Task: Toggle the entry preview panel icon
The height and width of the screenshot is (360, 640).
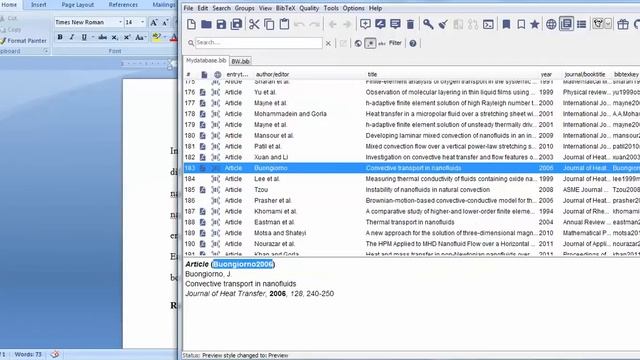Action: tap(566, 24)
